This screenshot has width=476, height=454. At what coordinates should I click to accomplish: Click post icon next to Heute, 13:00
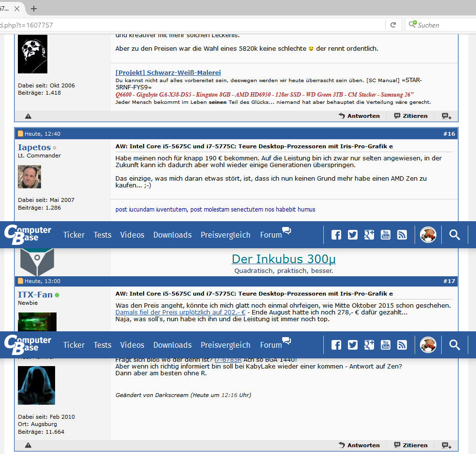20,281
